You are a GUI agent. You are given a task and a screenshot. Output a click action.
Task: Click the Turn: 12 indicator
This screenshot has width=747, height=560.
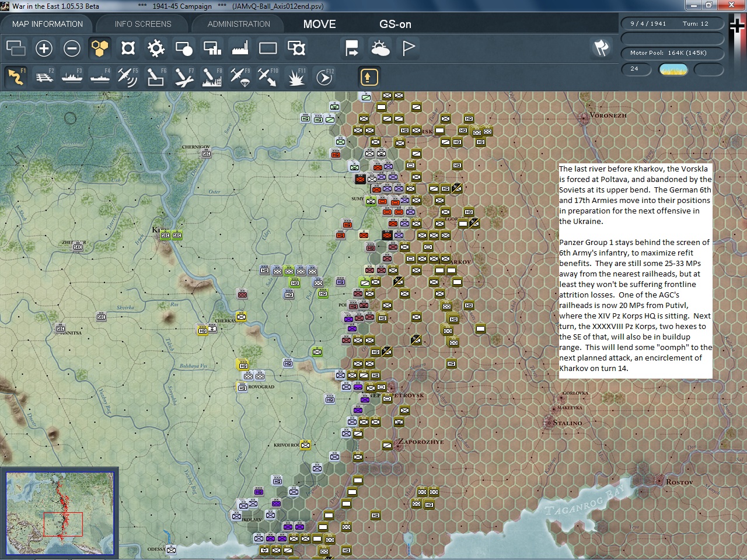pyautogui.click(x=696, y=24)
